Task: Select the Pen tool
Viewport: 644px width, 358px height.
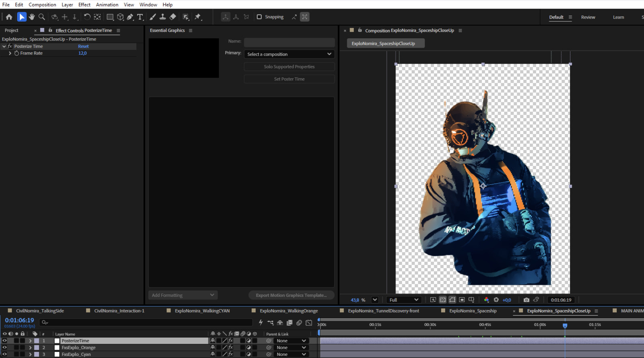Action: pos(130,17)
